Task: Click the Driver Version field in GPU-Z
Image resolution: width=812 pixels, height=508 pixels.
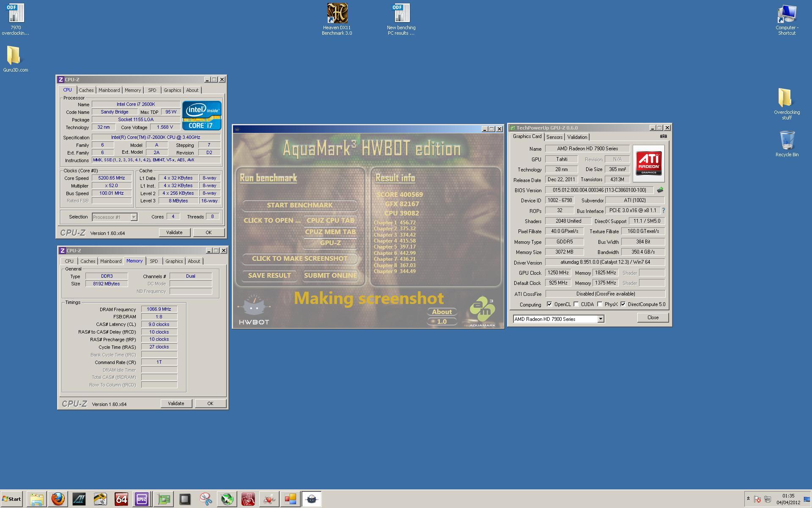Action: click(x=605, y=262)
